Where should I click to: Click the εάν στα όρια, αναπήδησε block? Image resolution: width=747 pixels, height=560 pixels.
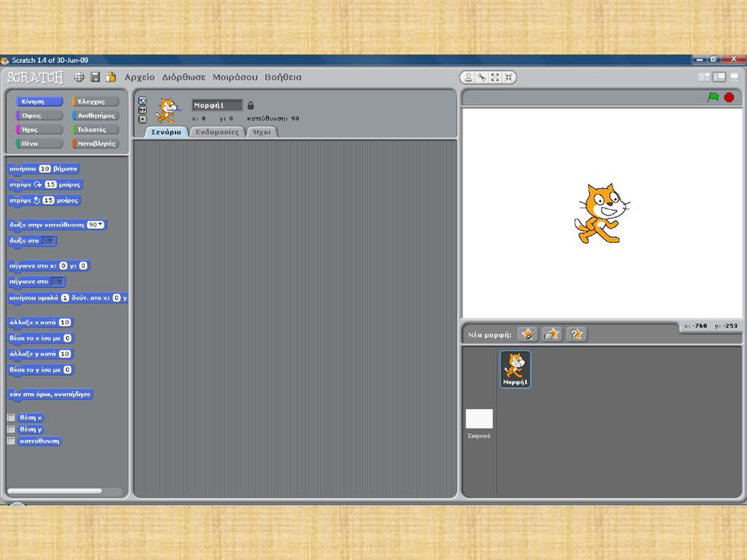pos(50,394)
